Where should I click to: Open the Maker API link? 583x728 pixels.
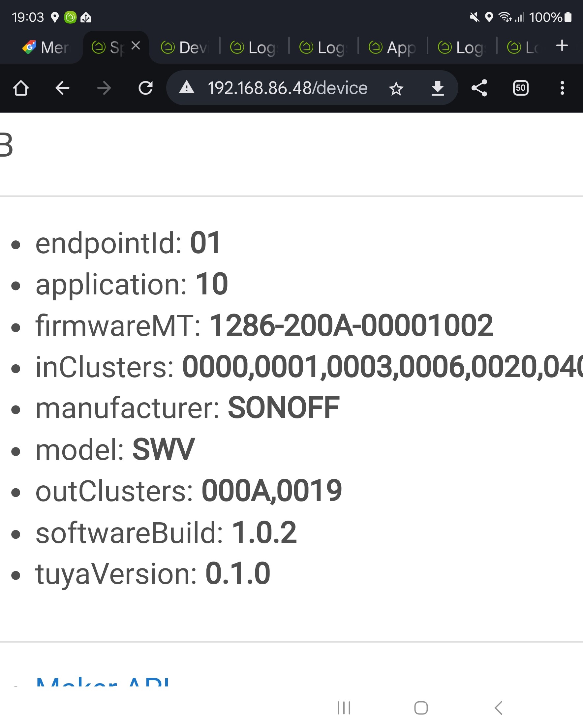click(x=102, y=682)
